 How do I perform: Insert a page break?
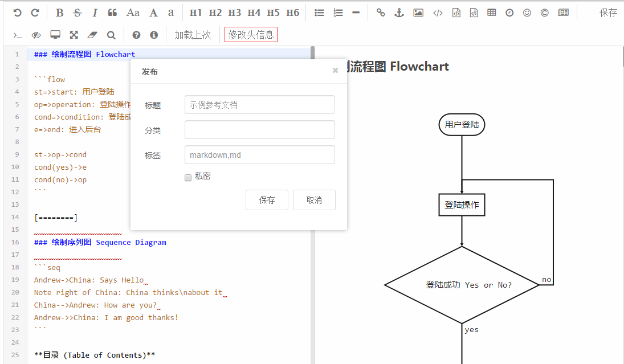tap(563, 13)
